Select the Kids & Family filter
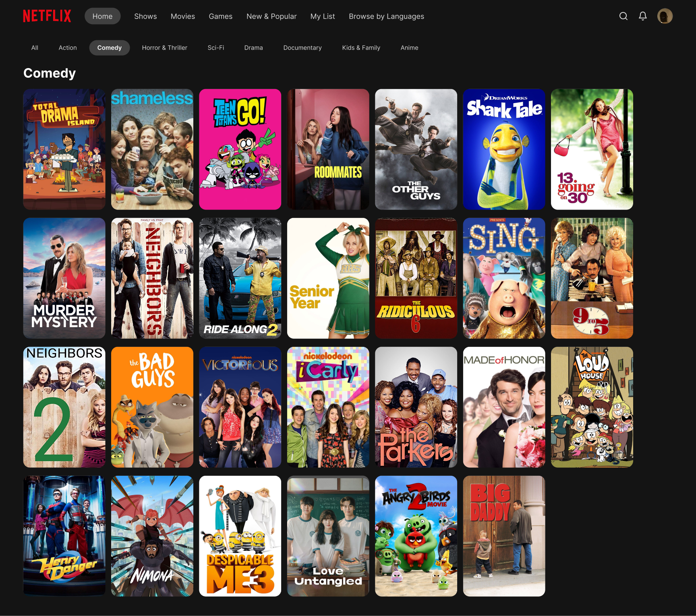 click(361, 48)
